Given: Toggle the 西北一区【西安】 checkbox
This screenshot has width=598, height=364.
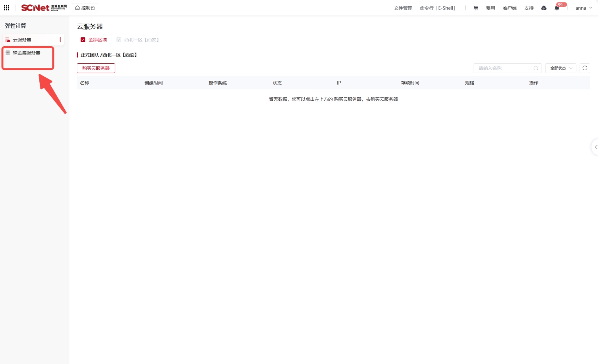Looking at the screenshot, I should (x=119, y=40).
